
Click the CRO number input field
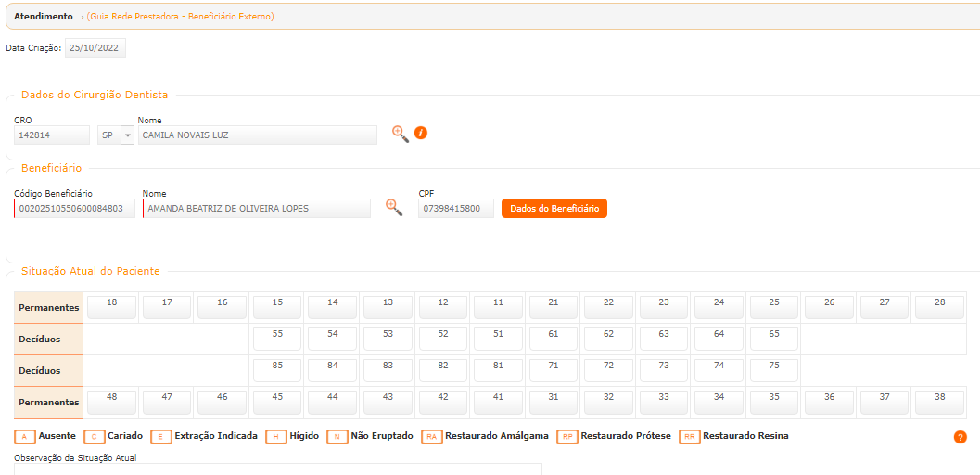pyautogui.click(x=52, y=135)
